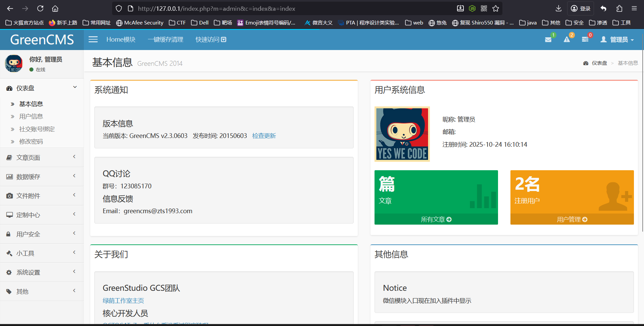Viewport: 644px width, 326px height.
Task: Open the warning triangle alerts icon
Action: (567, 40)
